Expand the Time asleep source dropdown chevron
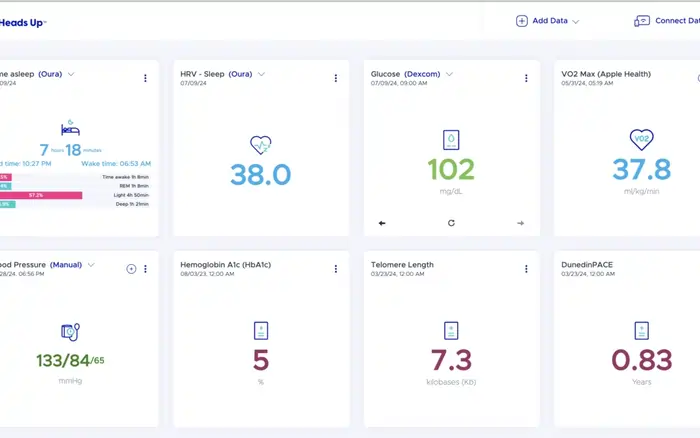The image size is (700, 438). tap(71, 74)
